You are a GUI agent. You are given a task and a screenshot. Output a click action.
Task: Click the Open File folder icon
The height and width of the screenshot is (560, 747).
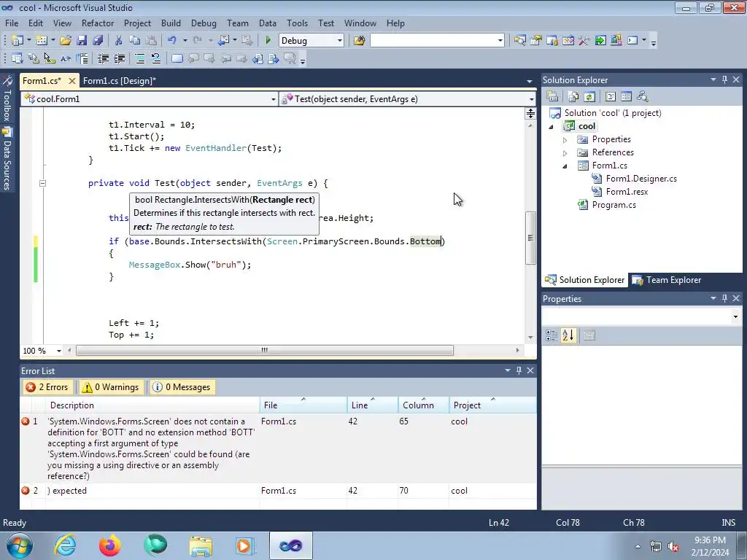pos(65,41)
